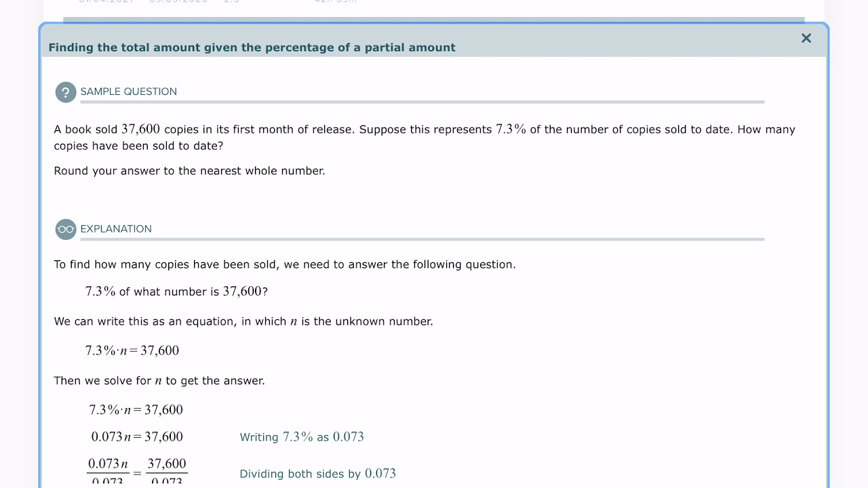
Task: Click the equation directly under "We can write this"
Action: coord(132,350)
